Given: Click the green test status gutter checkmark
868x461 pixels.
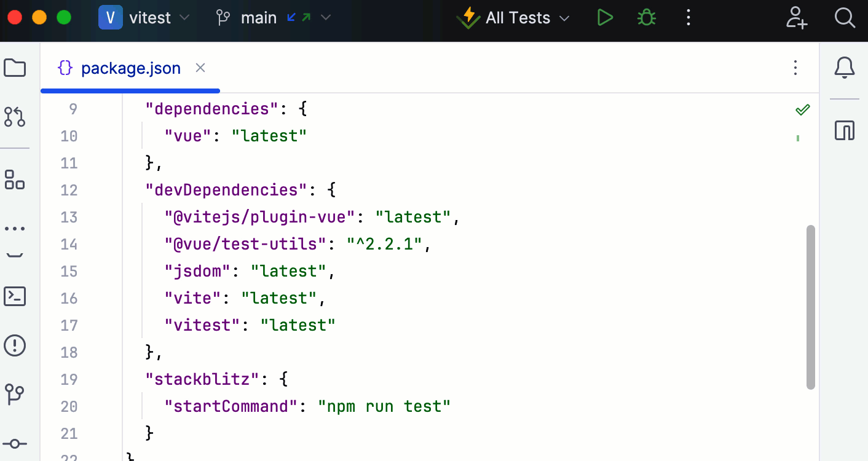Looking at the screenshot, I should [x=802, y=109].
